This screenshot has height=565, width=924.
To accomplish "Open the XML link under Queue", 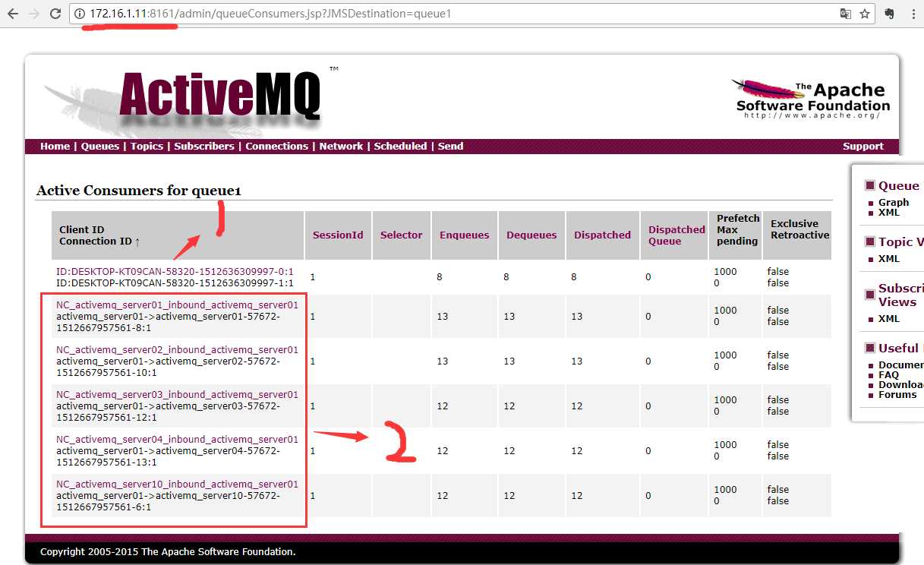I will 889,213.
